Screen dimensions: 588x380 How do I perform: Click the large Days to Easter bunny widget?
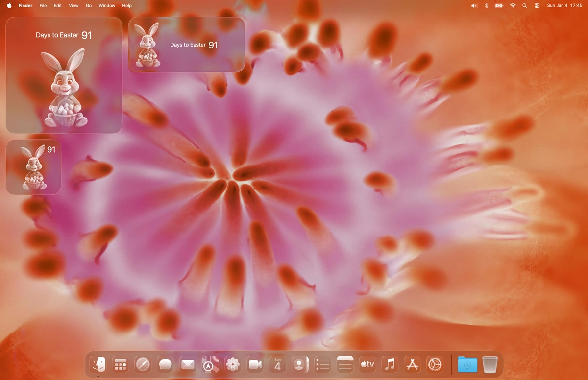64,76
